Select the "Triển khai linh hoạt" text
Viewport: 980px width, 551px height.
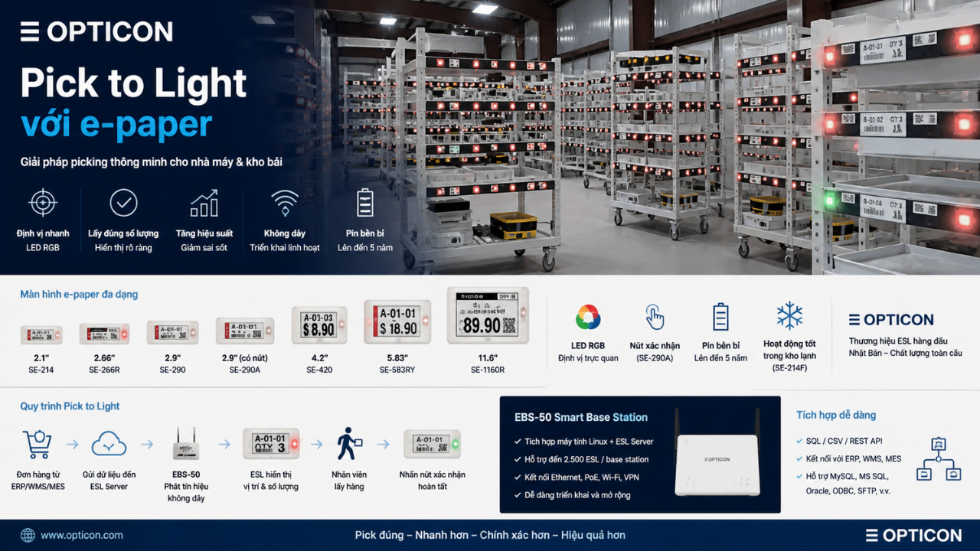[x=285, y=248]
